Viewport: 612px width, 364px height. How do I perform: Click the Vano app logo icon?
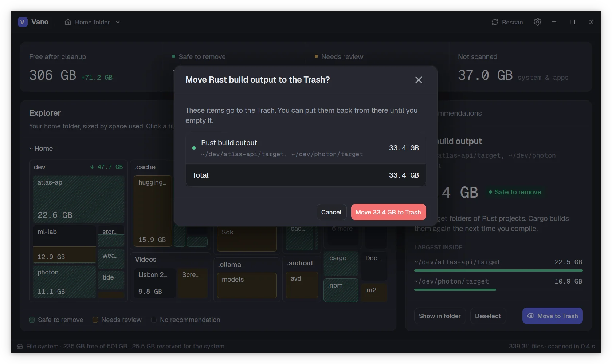23,22
